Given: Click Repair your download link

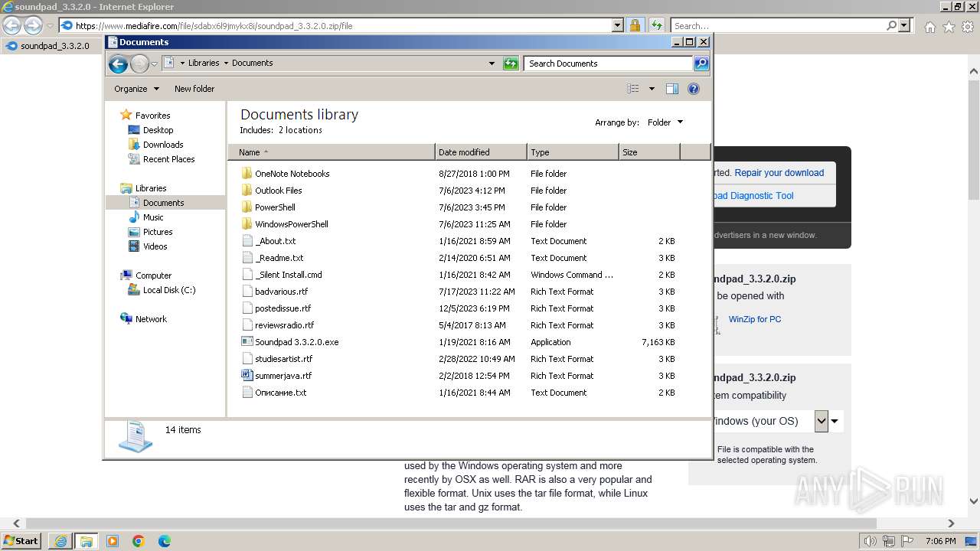Looking at the screenshot, I should point(779,173).
